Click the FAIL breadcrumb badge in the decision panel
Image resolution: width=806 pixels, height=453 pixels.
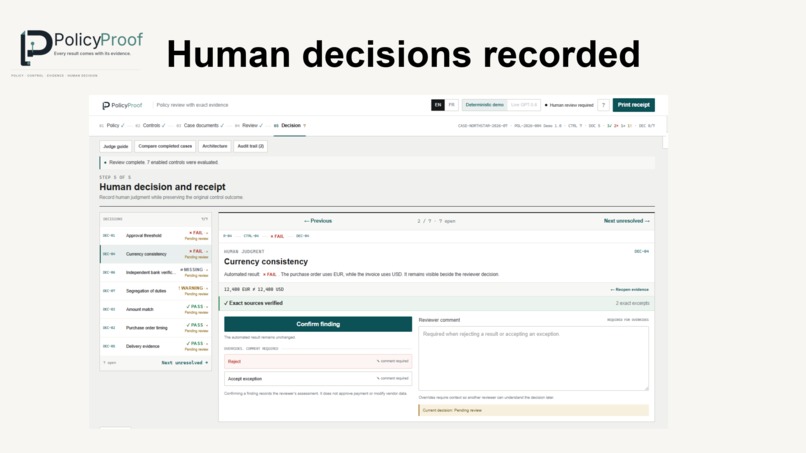point(277,237)
